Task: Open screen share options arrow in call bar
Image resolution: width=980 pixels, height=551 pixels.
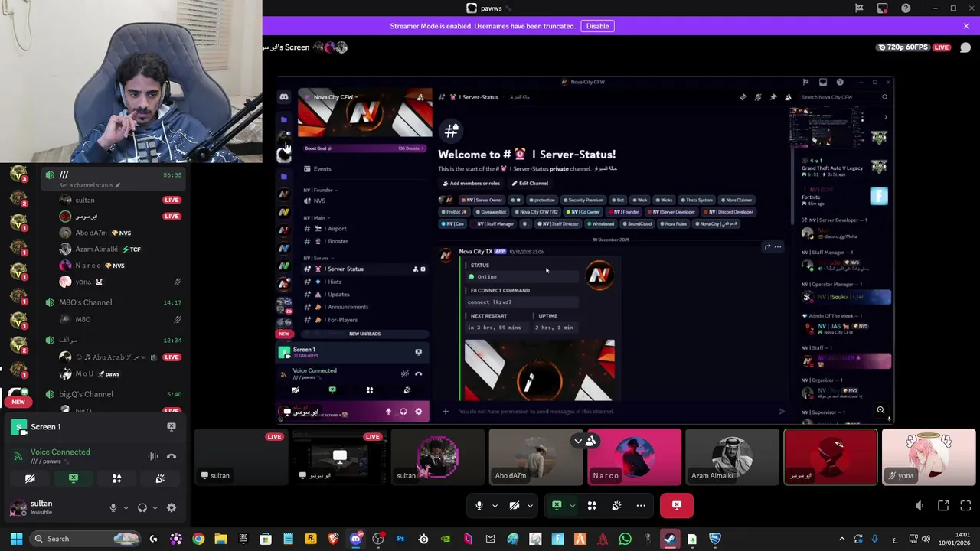Action: [x=572, y=505]
